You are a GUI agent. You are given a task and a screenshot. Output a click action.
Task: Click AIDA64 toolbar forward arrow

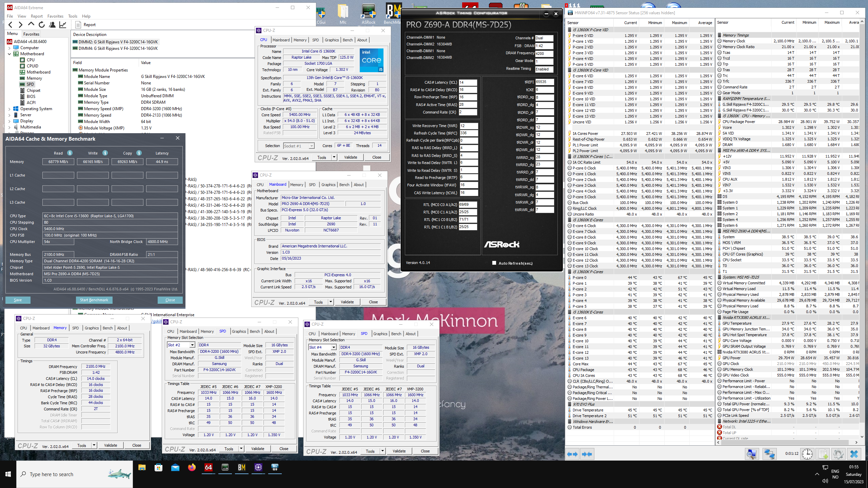[21, 25]
